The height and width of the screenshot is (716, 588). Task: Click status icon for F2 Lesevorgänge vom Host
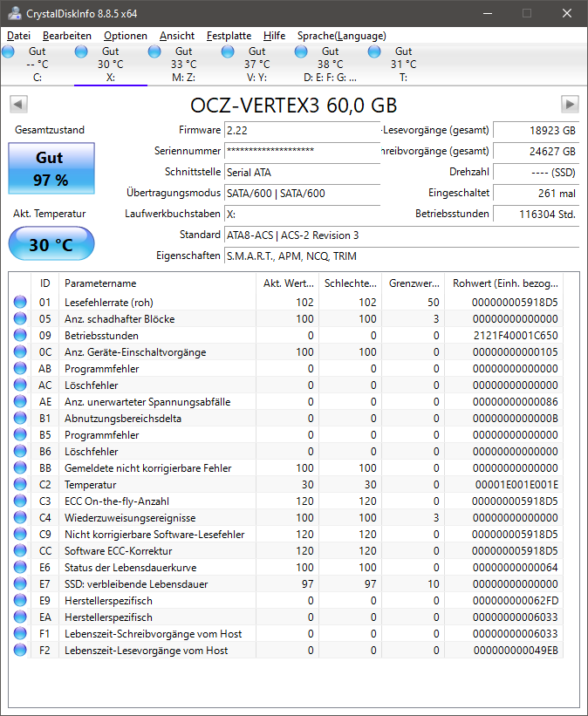click(20, 650)
